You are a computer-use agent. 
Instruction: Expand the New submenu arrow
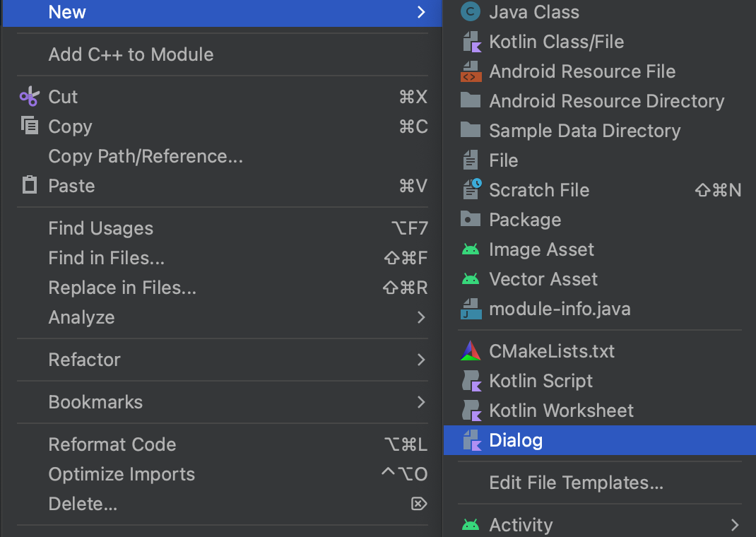(x=421, y=12)
